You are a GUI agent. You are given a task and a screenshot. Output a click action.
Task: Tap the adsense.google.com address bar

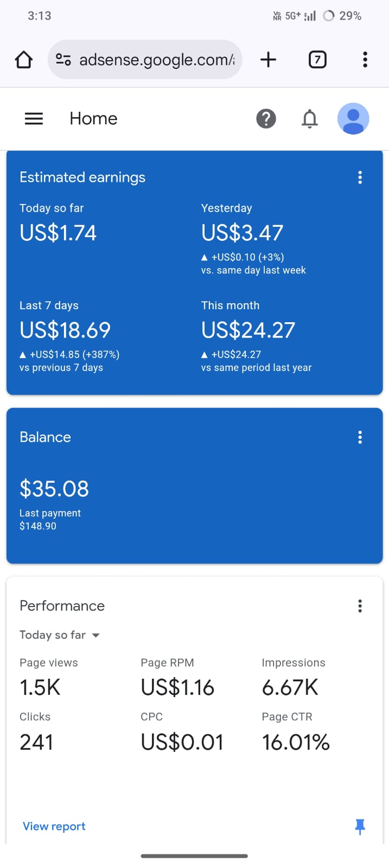[x=156, y=60]
